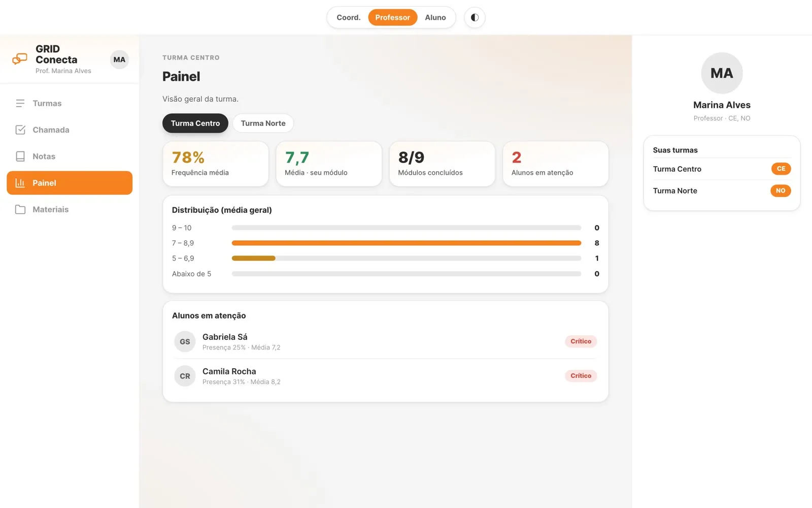The image size is (812, 508).
Task: Click the GRID Conecta chat logo icon
Action: [20, 59]
